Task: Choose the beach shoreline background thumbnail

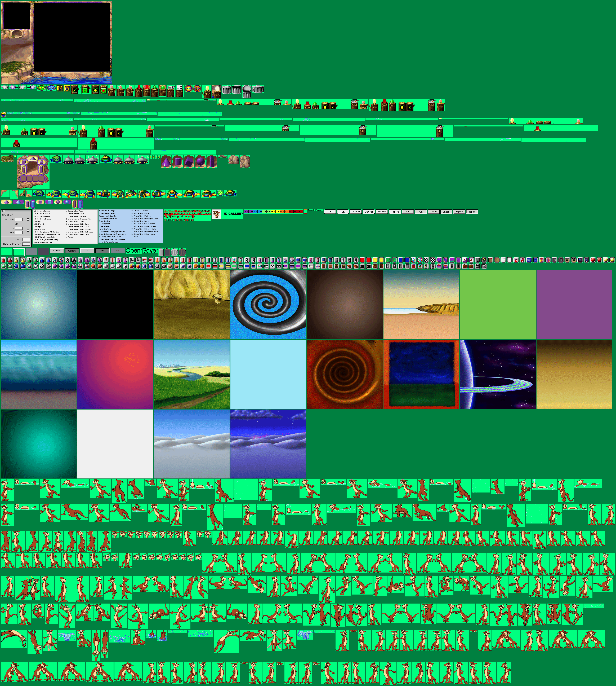Action: click(421, 304)
